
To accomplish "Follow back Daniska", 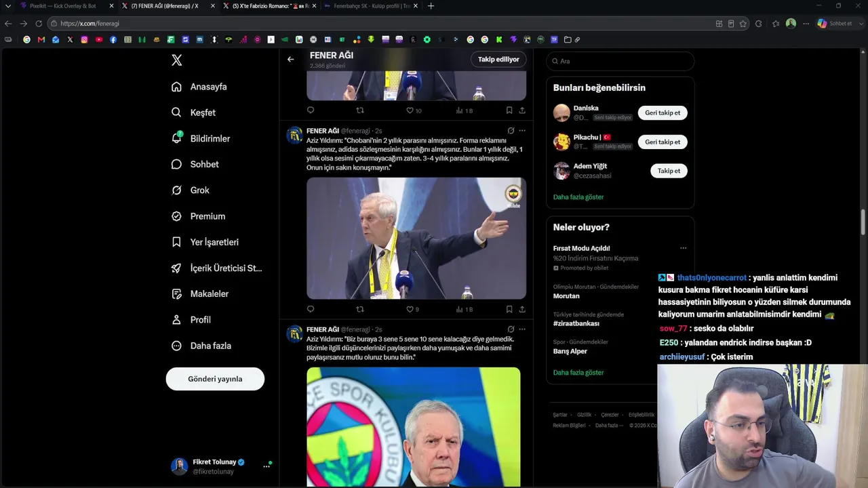I will coord(663,113).
